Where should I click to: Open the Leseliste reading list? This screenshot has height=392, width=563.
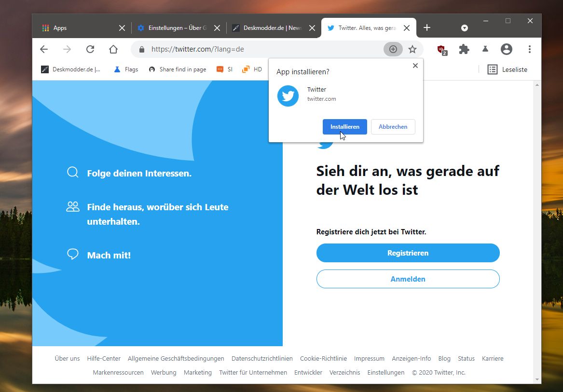point(508,69)
